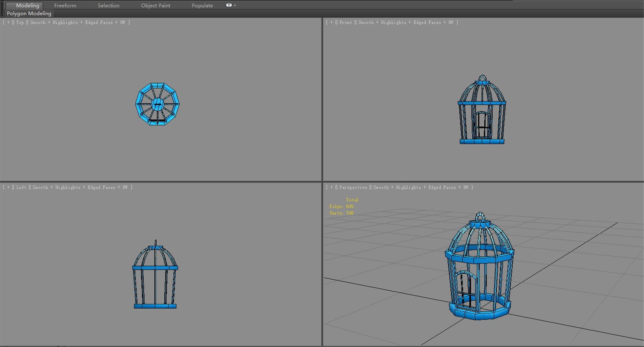Open the Freeform ribbon tab
The height and width of the screenshot is (347, 644).
[x=65, y=5]
